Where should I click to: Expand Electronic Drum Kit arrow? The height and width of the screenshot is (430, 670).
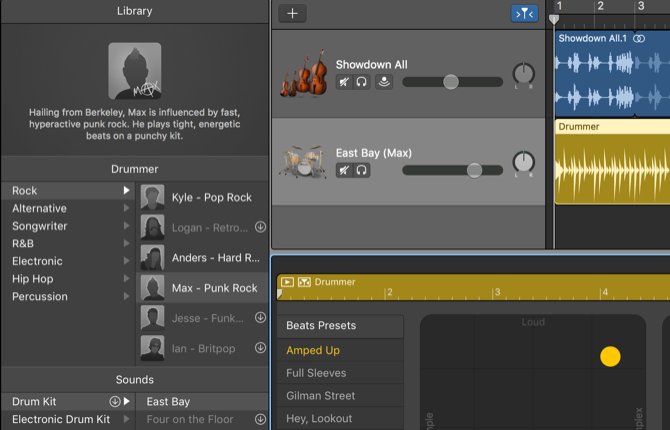[x=127, y=419]
